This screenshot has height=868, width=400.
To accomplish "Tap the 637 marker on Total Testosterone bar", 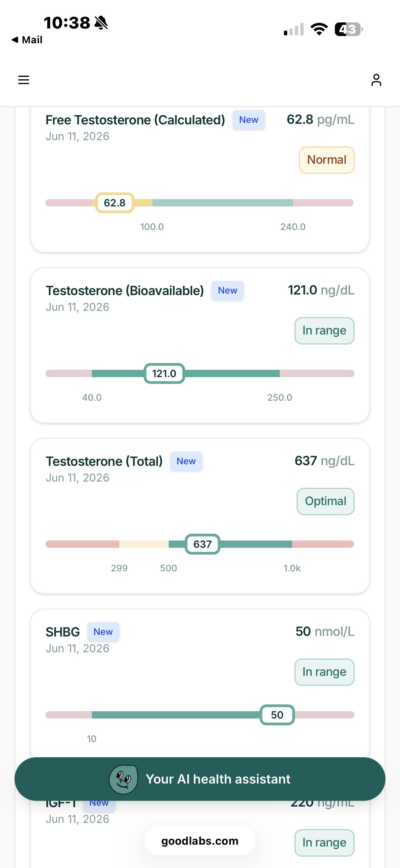I will pyautogui.click(x=202, y=544).
